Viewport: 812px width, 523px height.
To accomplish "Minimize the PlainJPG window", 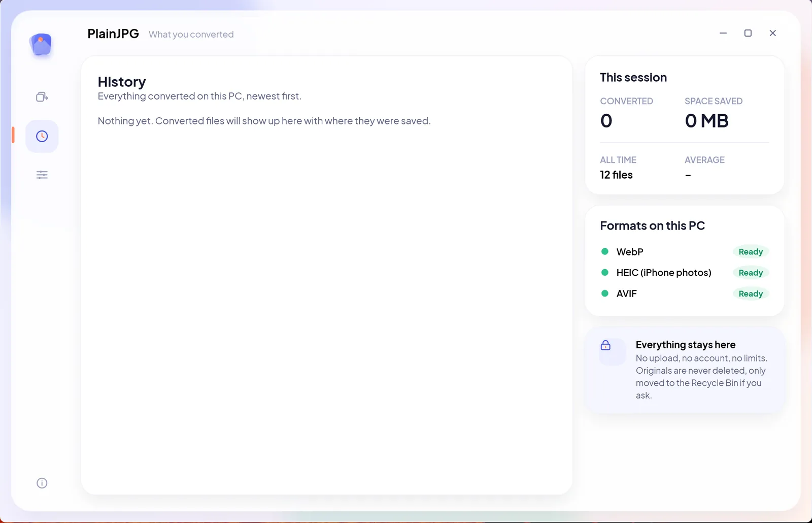I will (x=723, y=33).
